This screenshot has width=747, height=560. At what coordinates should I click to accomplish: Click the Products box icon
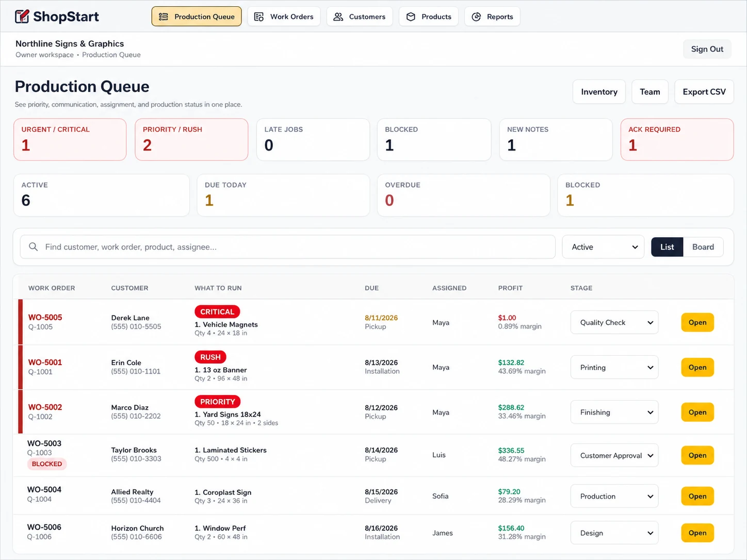click(x=411, y=17)
